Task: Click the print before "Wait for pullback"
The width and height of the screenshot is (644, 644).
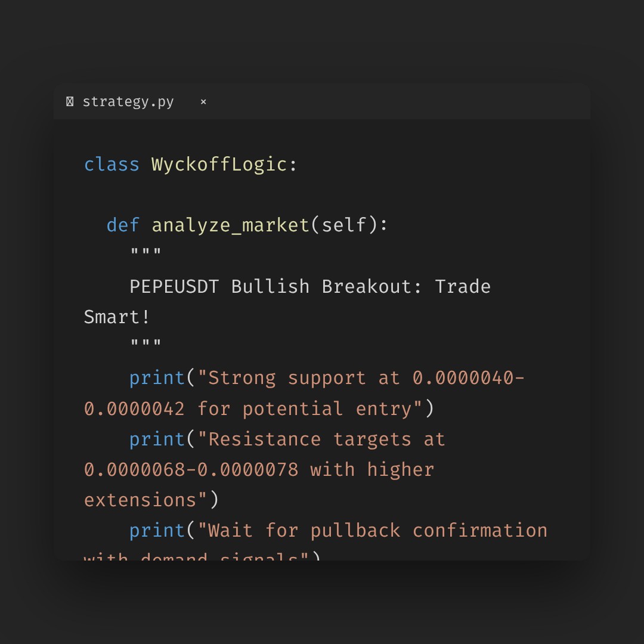Action: (157, 531)
